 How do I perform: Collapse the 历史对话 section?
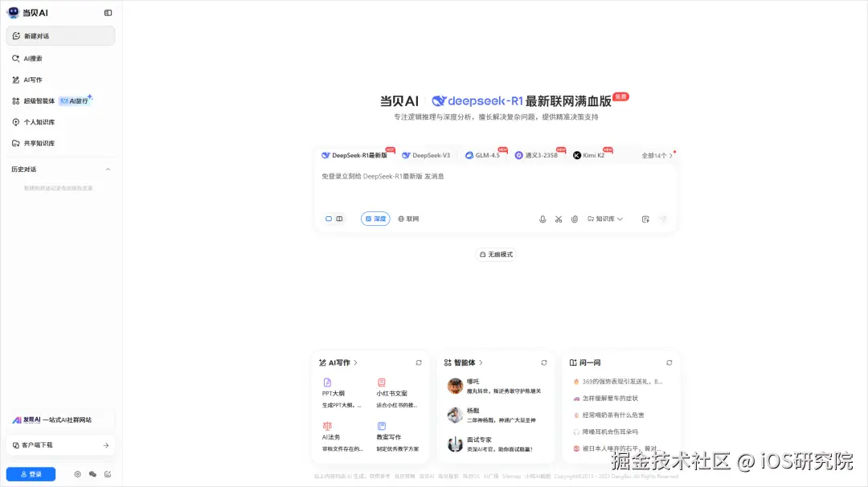[x=108, y=169]
